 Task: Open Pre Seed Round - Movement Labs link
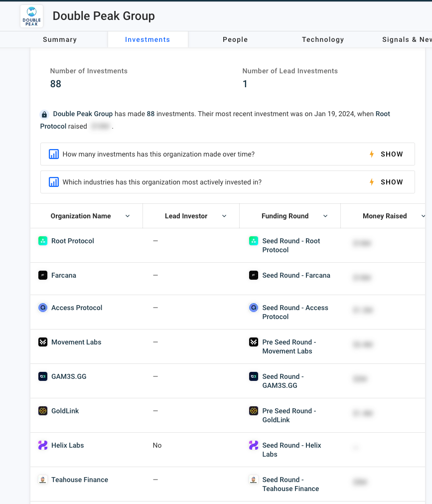pyautogui.click(x=289, y=347)
